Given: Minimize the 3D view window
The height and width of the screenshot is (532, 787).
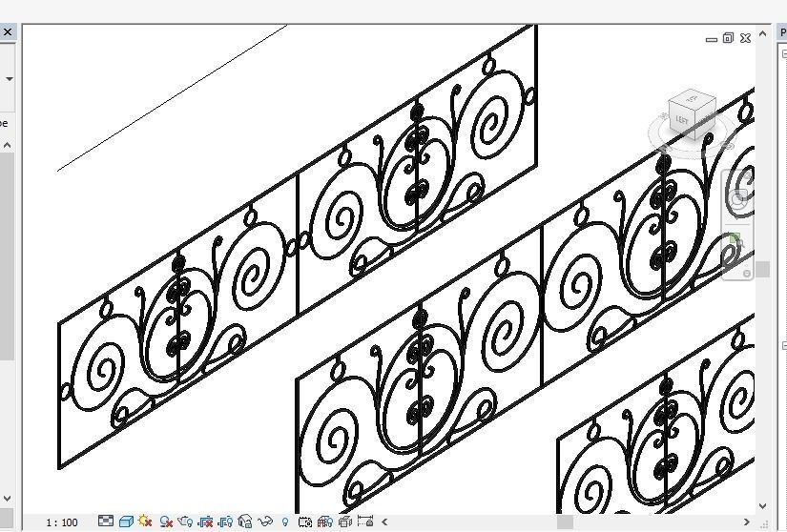Looking at the screenshot, I should (x=712, y=39).
